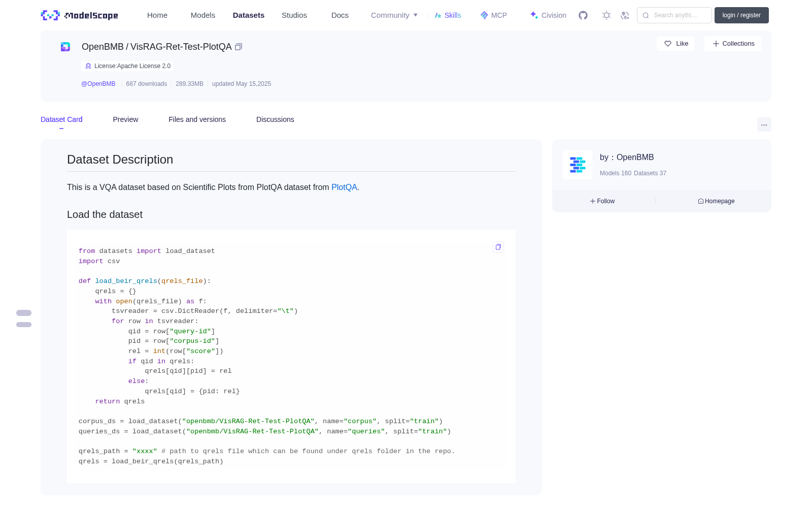
Task: Open the Models section
Action: [203, 15]
